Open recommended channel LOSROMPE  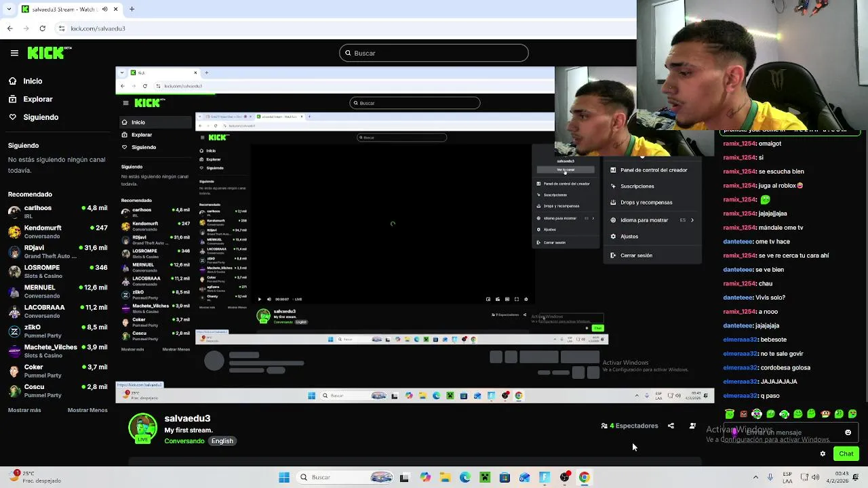pyautogui.click(x=57, y=271)
